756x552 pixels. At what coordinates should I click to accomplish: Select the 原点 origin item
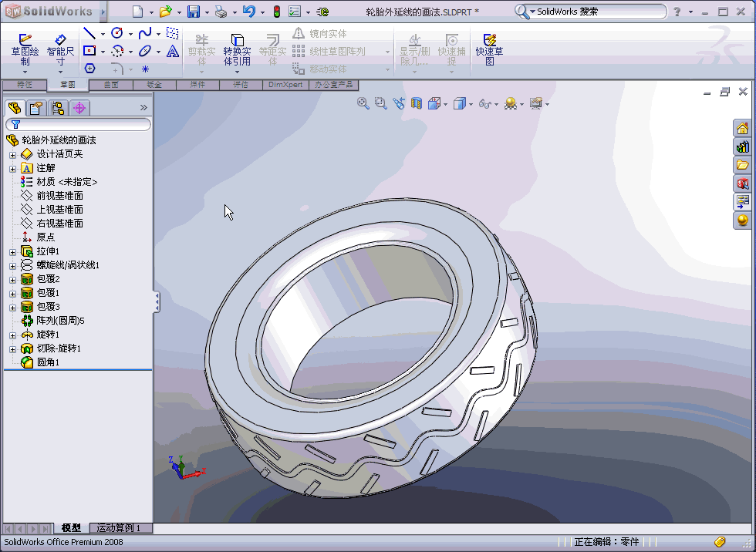point(46,237)
